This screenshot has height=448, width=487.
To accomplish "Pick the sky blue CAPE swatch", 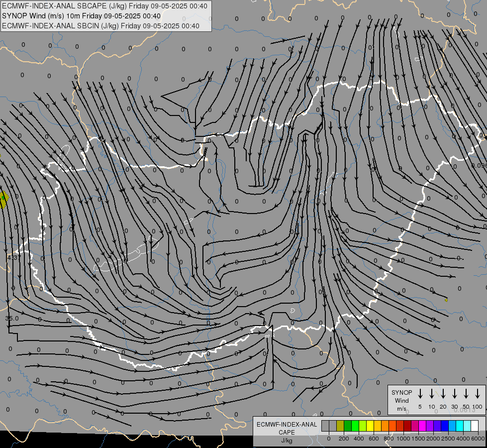I will [x=452, y=426].
